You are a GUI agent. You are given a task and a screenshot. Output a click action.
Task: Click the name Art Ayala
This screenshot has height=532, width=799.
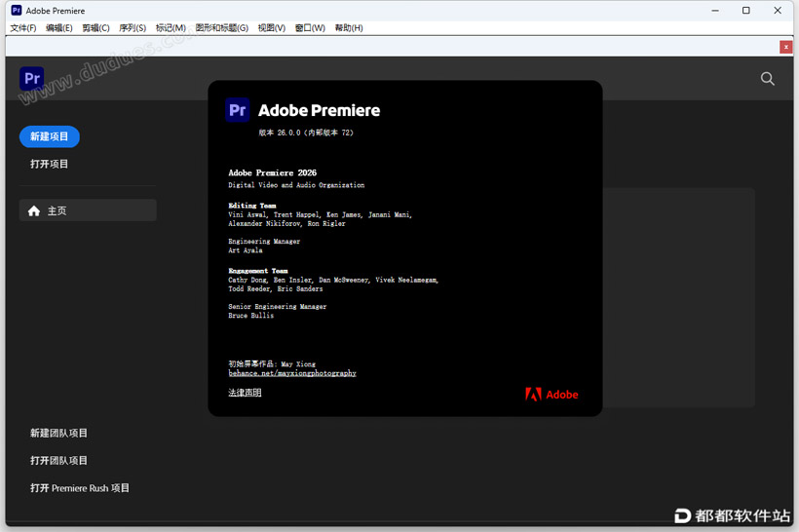(246, 250)
